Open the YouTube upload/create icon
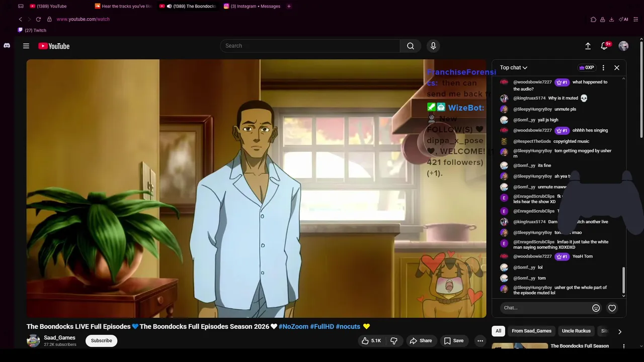 tap(588, 46)
